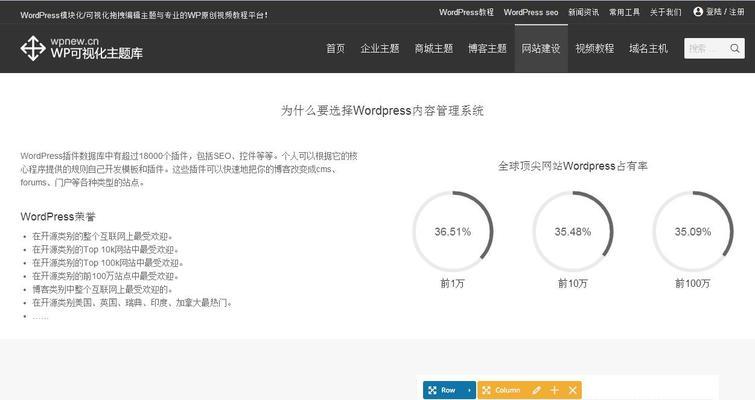Open the 企业主题 menu item
Screen dimensions: 755x400
click(379, 49)
